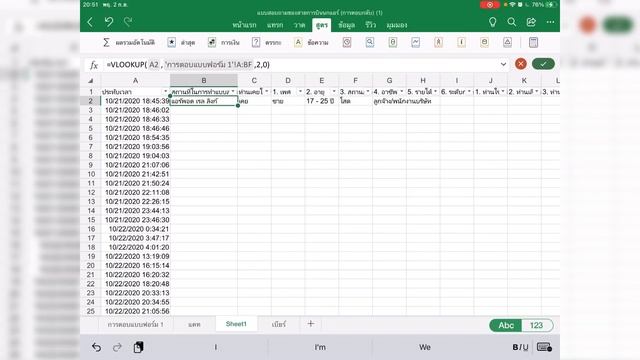640x360 pixels.
Task: Open Logical functions question-mark icon
Action: 256,42
